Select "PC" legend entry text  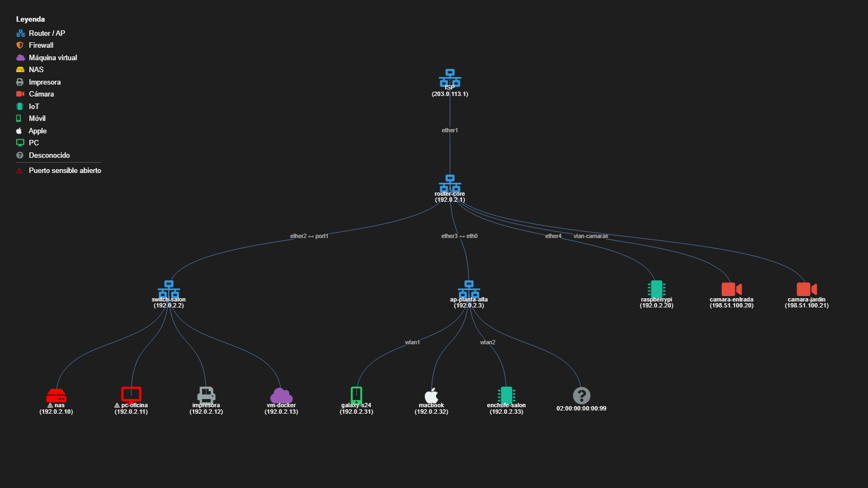pyautogui.click(x=34, y=143)
